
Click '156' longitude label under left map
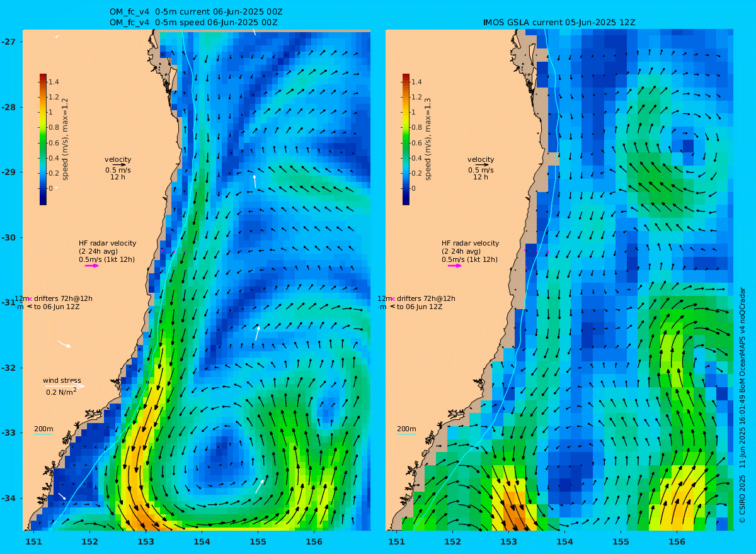314,541
